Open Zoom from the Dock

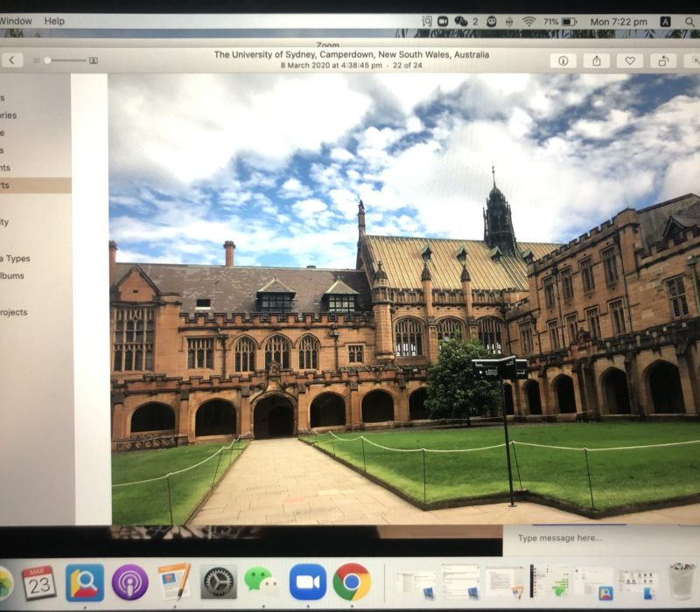(x=308, y=582)
